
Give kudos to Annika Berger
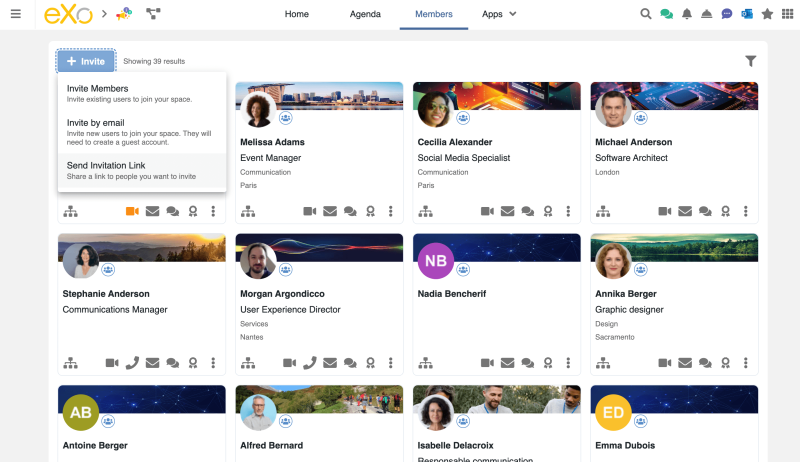click(726, 363)
